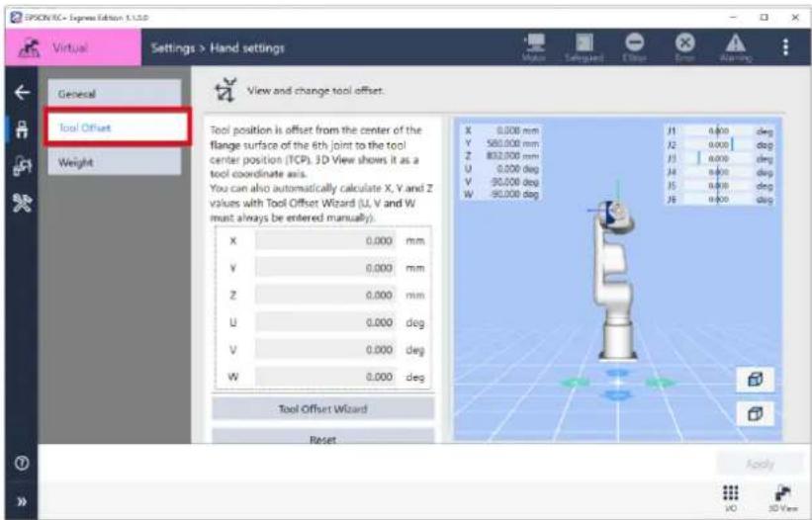The height and width of the screenshot is (520, 812).
Task: Click the Y 580.000 mm position readout
Action: point(502,143)
